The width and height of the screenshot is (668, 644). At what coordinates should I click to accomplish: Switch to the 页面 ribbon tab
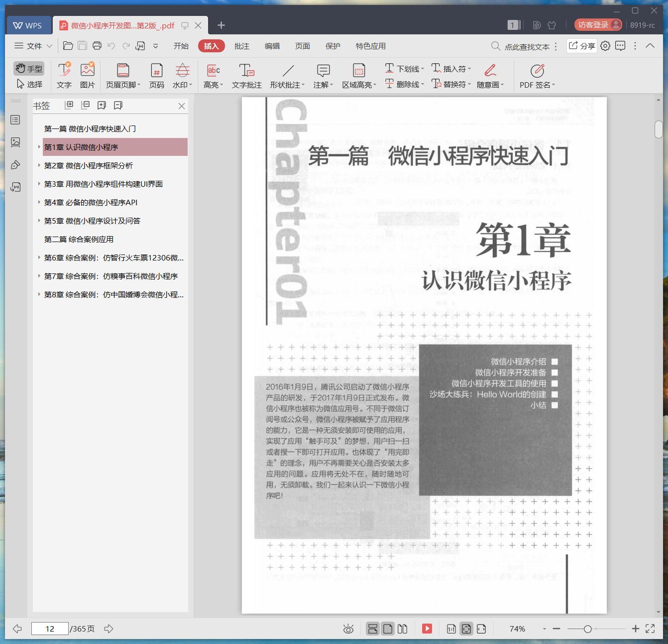pos(303,46)
